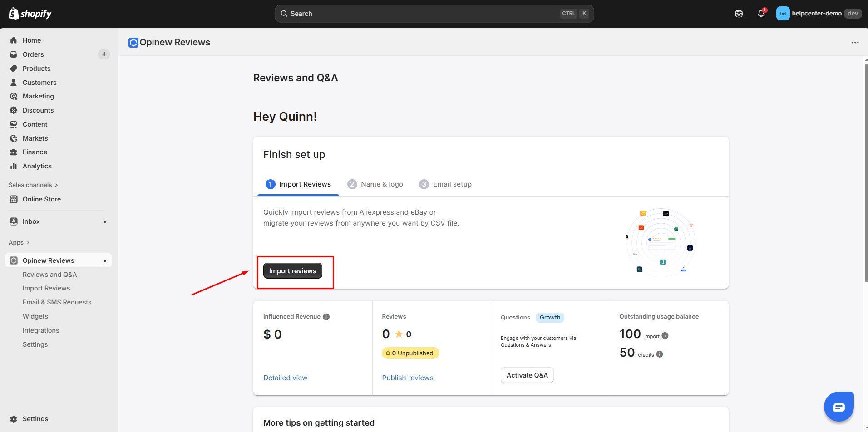This screenshot has width=868, height=432.
Task: Click the info icon next to credits
Action: (660, 354)
